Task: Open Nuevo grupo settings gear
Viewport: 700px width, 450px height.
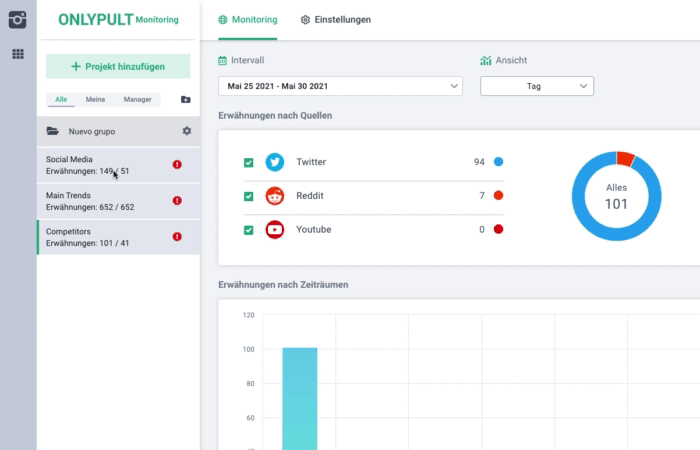Action: (186, 131)
